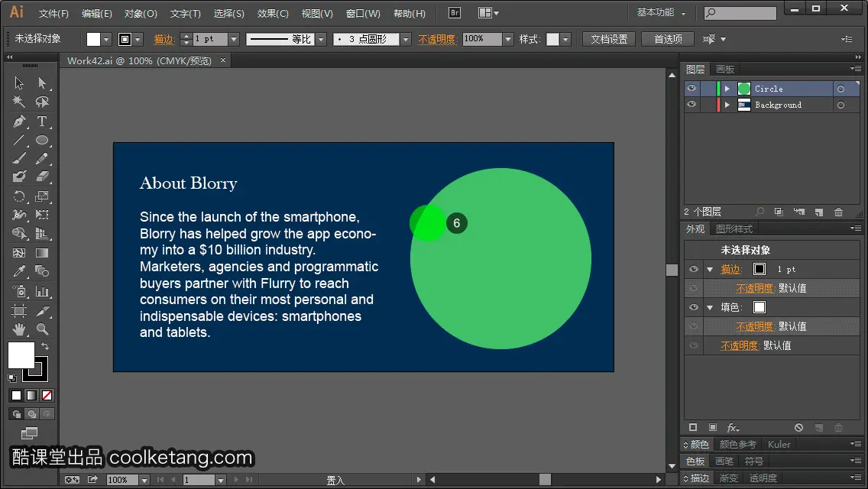Clear appearance in Appearance panel
Image resolution: width=868 pixels, height=489 pixels.
[x=798, y=428]
